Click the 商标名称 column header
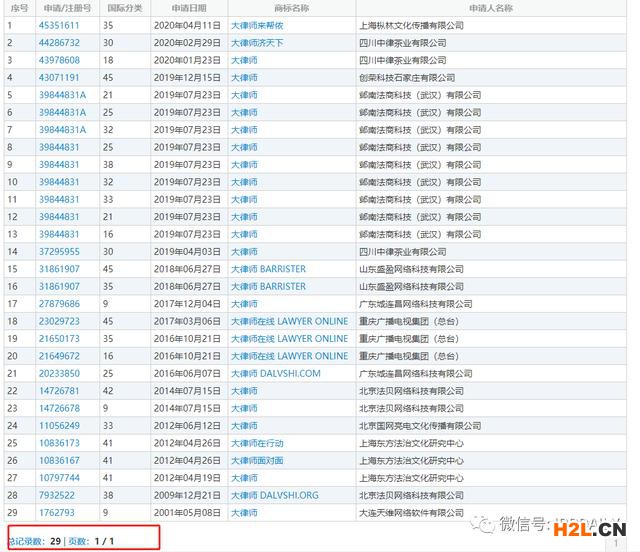 pos(292,8)
